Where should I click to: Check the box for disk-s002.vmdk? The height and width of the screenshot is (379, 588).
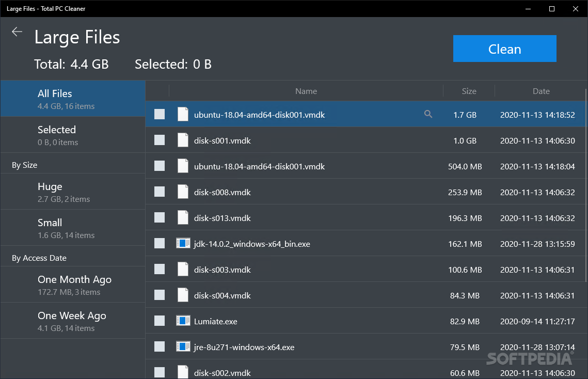[160, 373]
